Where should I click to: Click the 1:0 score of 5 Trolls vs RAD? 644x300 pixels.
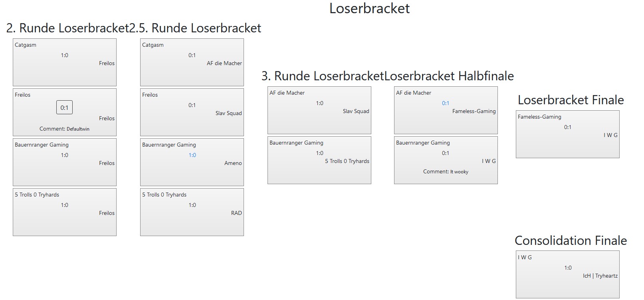(192, 205)
